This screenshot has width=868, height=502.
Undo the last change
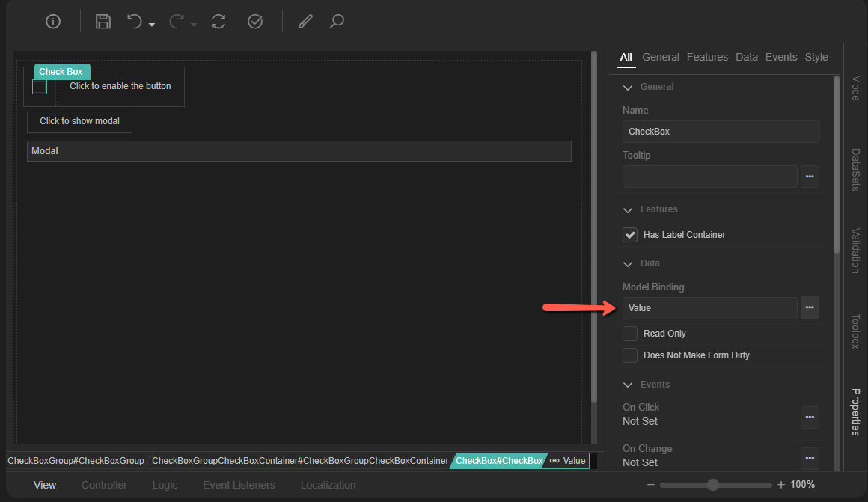(x=135, y=22)
